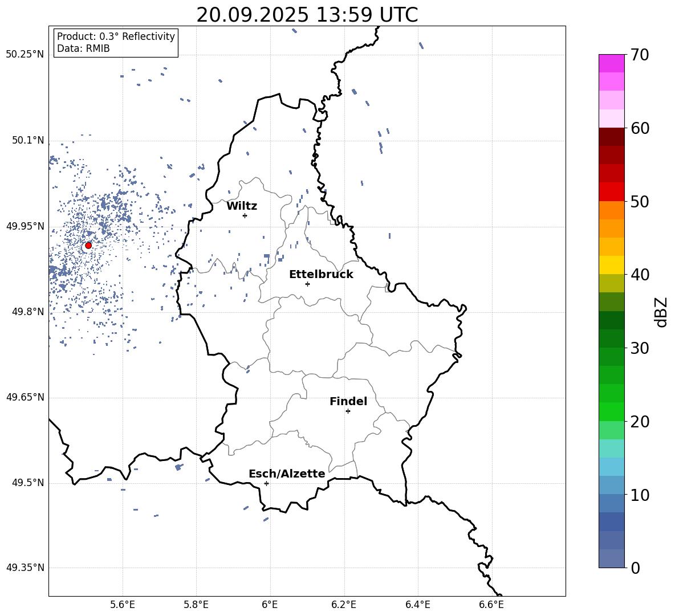Click the 49.95°N latitude label
Image resolution: width=675 pixels, height=616 pixels.
25,226
